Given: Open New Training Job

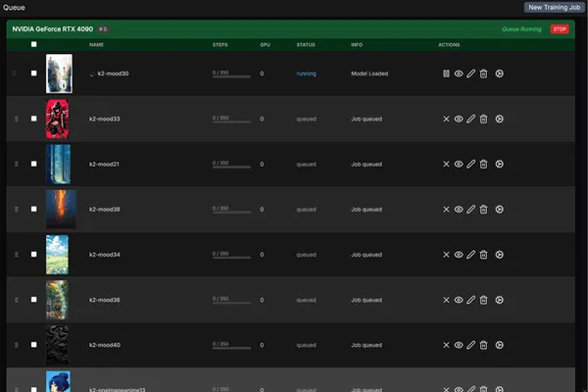Looking at the screenshot, I should point(554,7).
